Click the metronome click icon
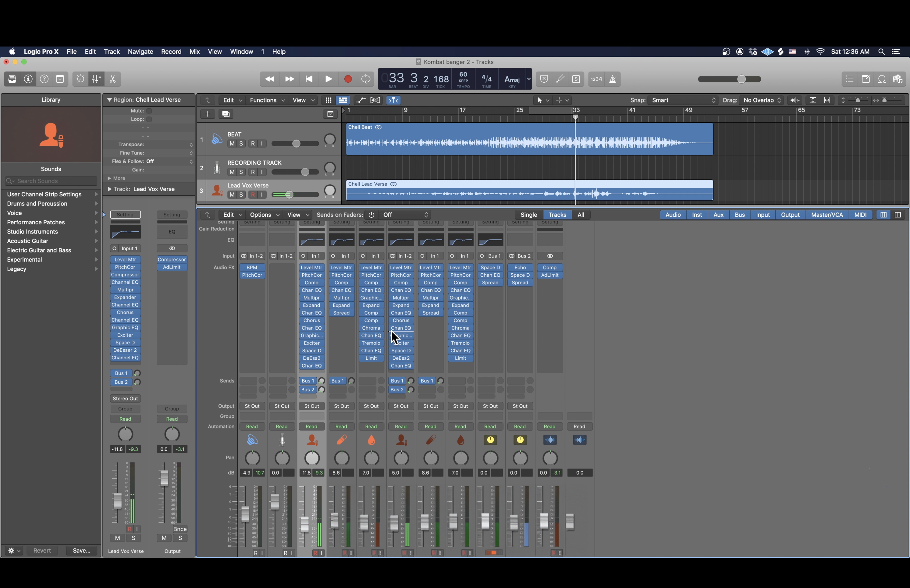The image size is (910, 588). pos(613,79)
